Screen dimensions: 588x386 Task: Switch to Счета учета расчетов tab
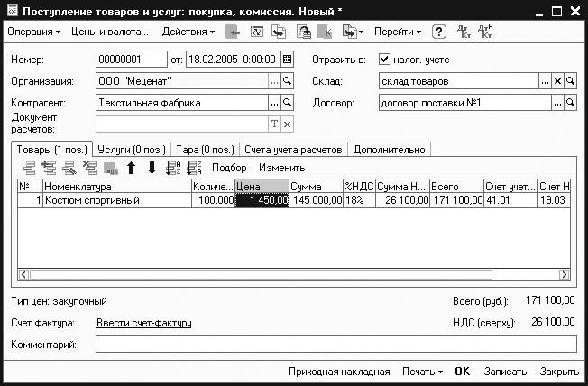[293, 150]
